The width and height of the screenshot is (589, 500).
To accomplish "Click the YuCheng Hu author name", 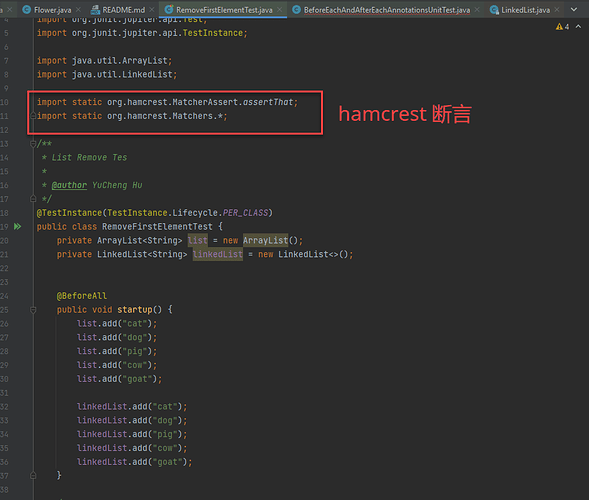I will (x=117, y=185).
